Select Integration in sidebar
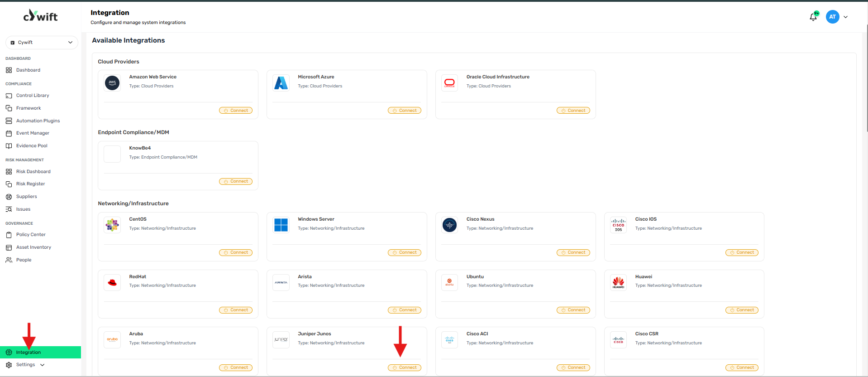This screenshot has width=868, height=377. 40,353
